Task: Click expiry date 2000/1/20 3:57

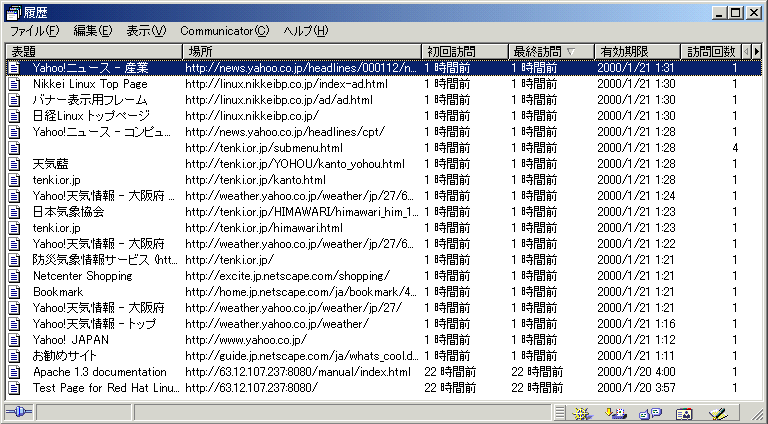Action: coord(636,388)
